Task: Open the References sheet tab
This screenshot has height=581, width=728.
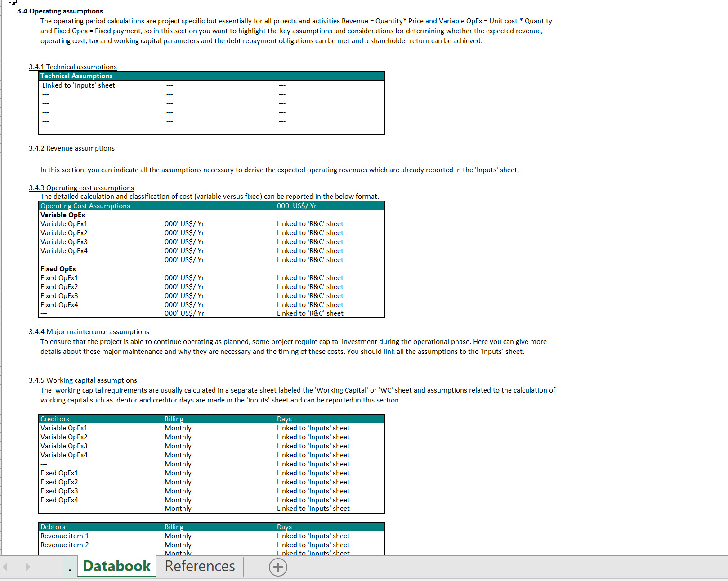Action: click(200, 566)
